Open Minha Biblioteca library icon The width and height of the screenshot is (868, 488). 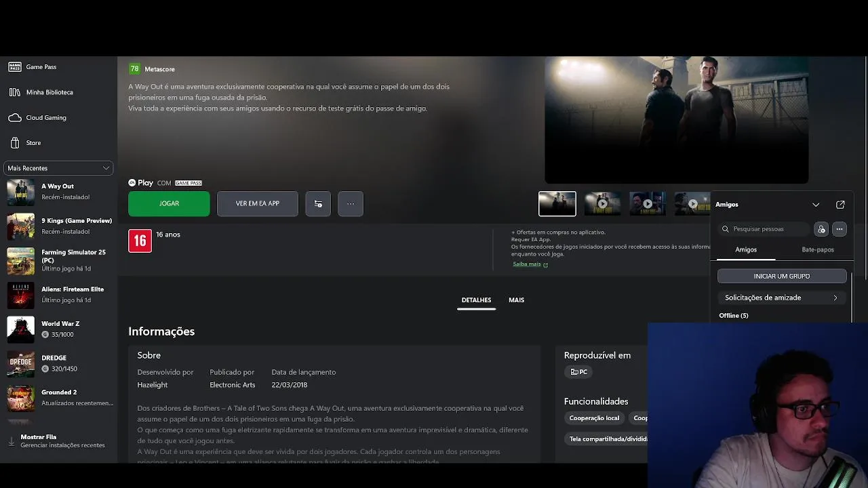(15, 92)
